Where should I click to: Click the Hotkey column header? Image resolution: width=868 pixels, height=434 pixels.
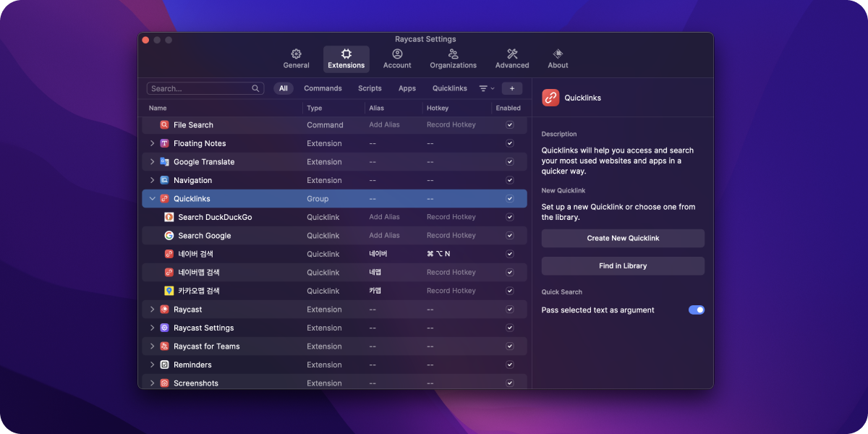click(x=438, y=109)
